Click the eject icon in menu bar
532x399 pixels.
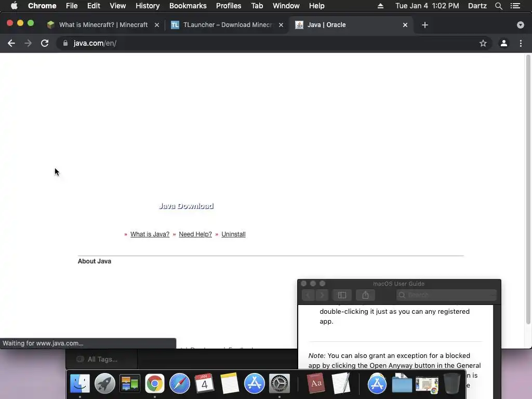(x=380, y=6)
